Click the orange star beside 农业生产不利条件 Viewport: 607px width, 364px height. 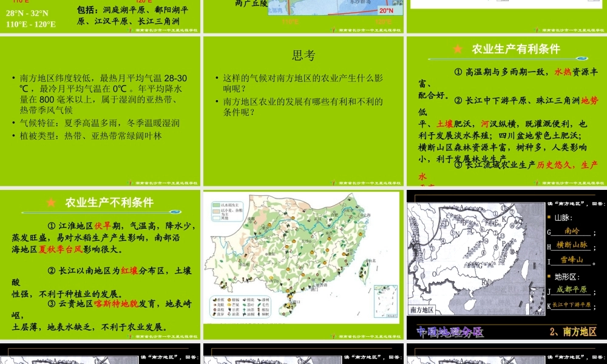click(51, 202)
